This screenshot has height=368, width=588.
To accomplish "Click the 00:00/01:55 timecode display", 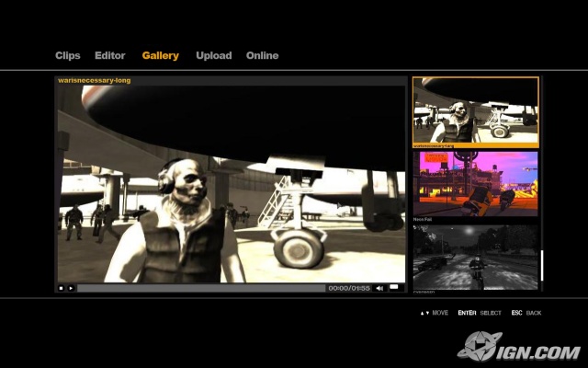I will click(349, 288).
